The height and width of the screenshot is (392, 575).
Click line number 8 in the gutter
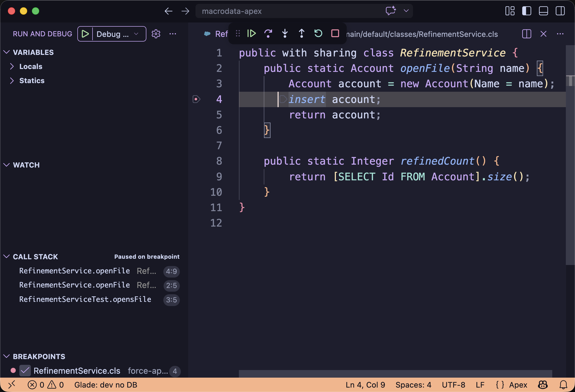click(x=219, y=161)
